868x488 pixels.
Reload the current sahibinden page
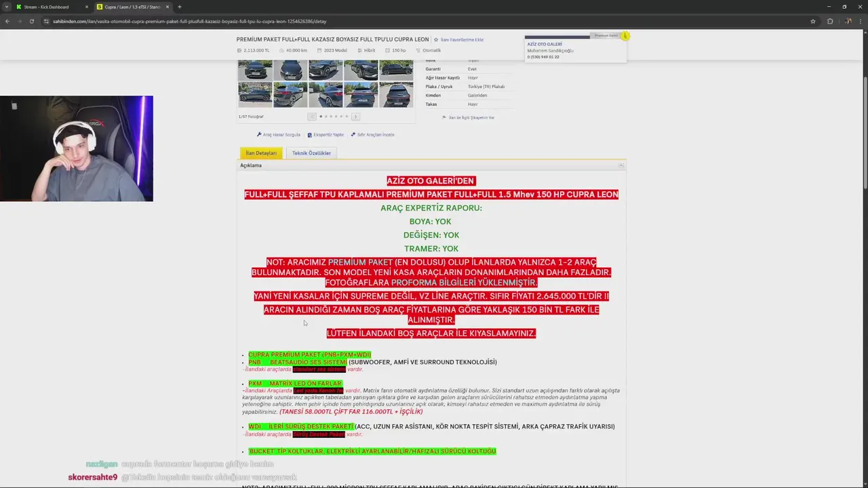[x=31, y=21]
